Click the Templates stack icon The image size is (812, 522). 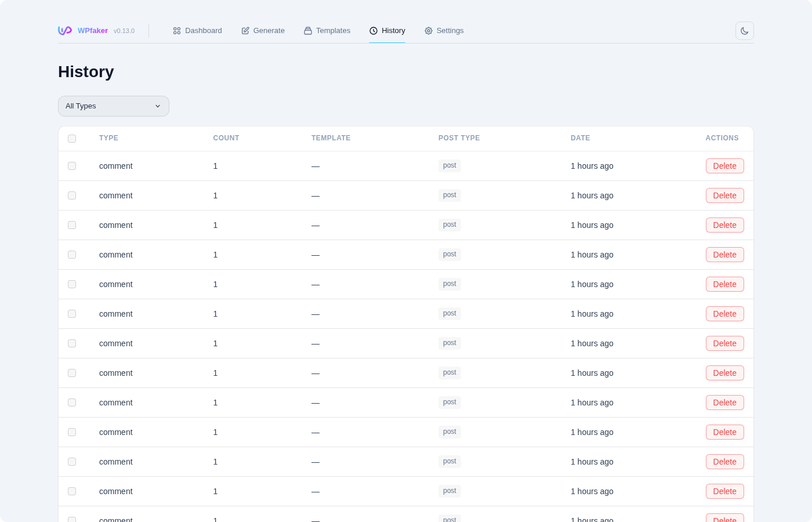click(308, 31)
